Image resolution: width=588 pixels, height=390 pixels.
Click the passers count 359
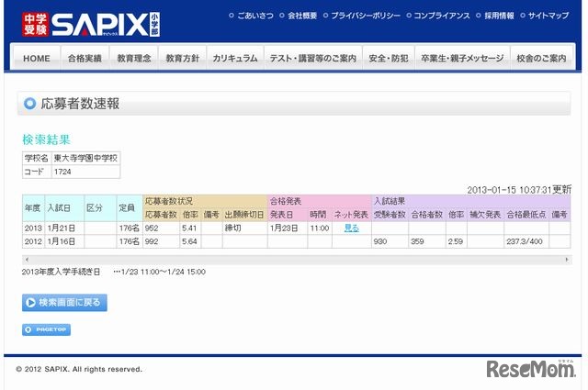[x=417, y=241]
